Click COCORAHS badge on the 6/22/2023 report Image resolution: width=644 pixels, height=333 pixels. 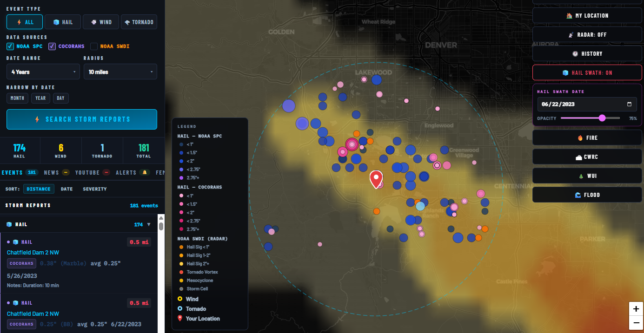(x=21, y=324)
